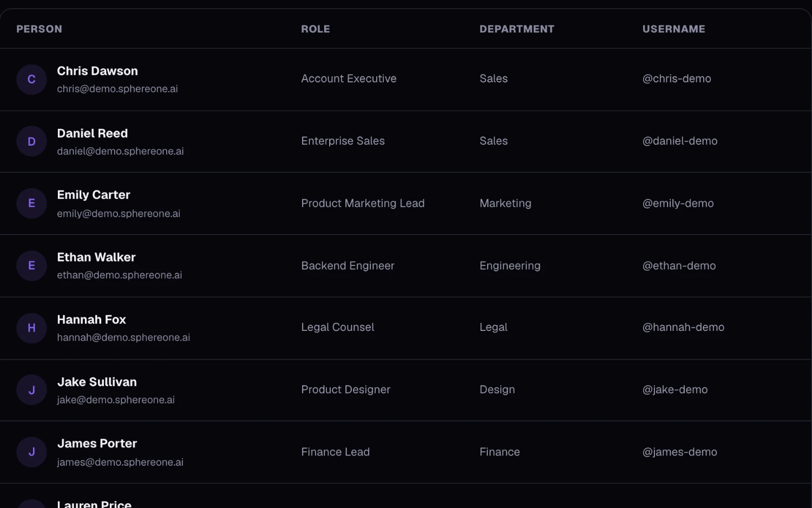Click the "Finance Lead" role cell
The image size is (812, 508).
[335, 452]
